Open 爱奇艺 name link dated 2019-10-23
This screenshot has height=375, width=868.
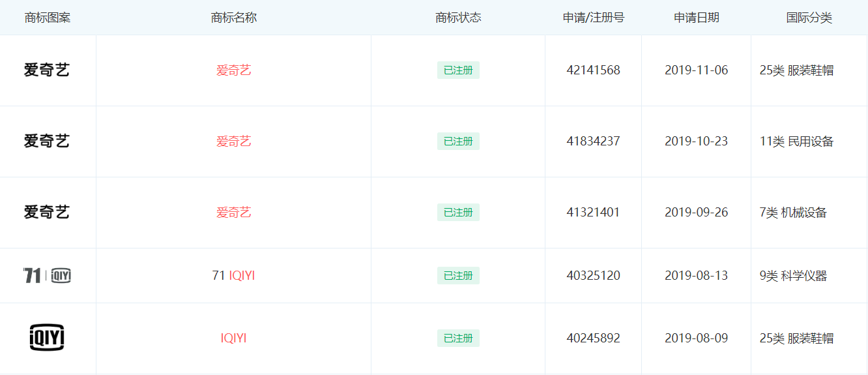(233, 142)
